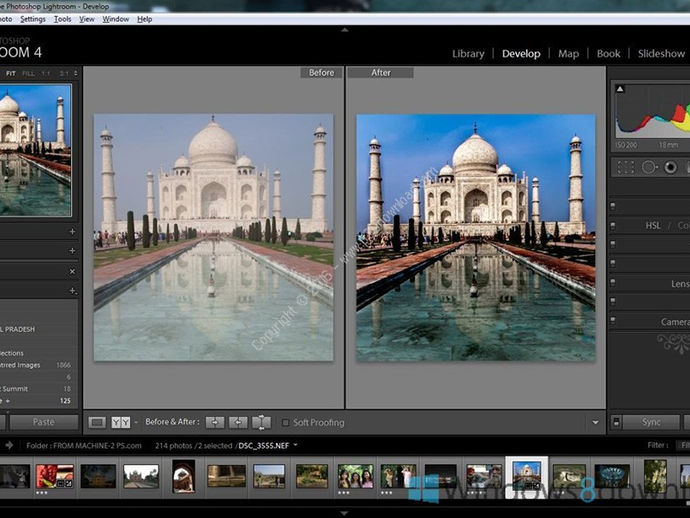
Task: Select the three women filmstrip thumbnail
Action: pos(355,476)
